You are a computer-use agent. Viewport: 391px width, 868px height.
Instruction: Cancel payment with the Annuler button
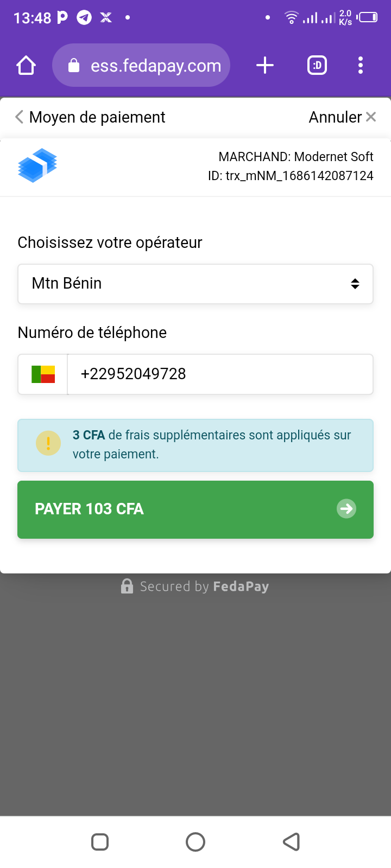(x=342, y=117)
